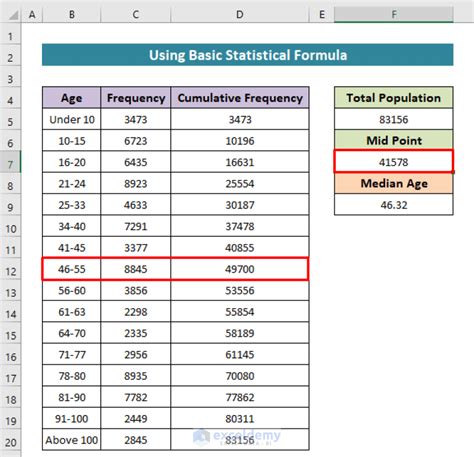Click the cumulative frequency cell 49700
Screen dimensions: 474x457
tap(240, 269)
